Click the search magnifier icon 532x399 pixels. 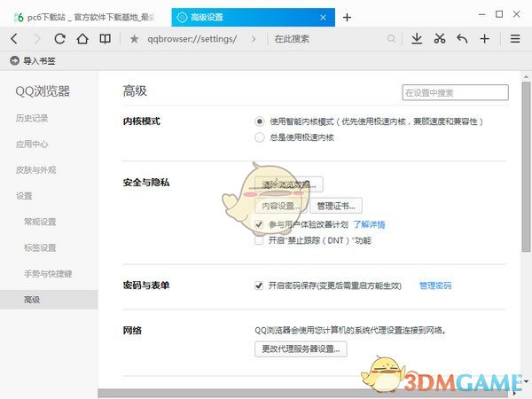tap(391, 39)
